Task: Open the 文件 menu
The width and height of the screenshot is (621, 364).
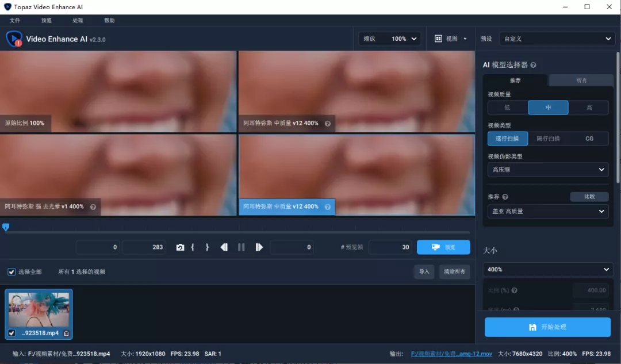Action: [15, 21]
